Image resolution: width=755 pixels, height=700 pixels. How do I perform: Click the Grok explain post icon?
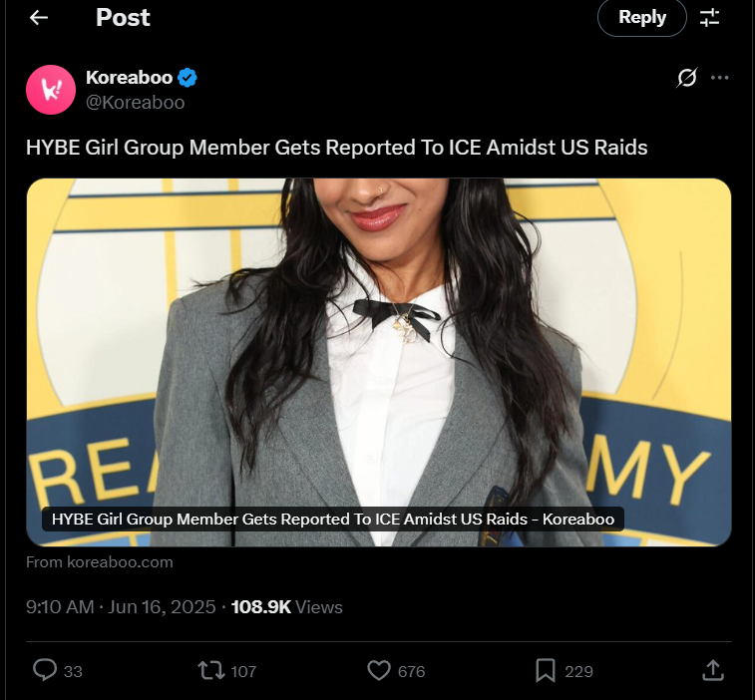point(686,78)
